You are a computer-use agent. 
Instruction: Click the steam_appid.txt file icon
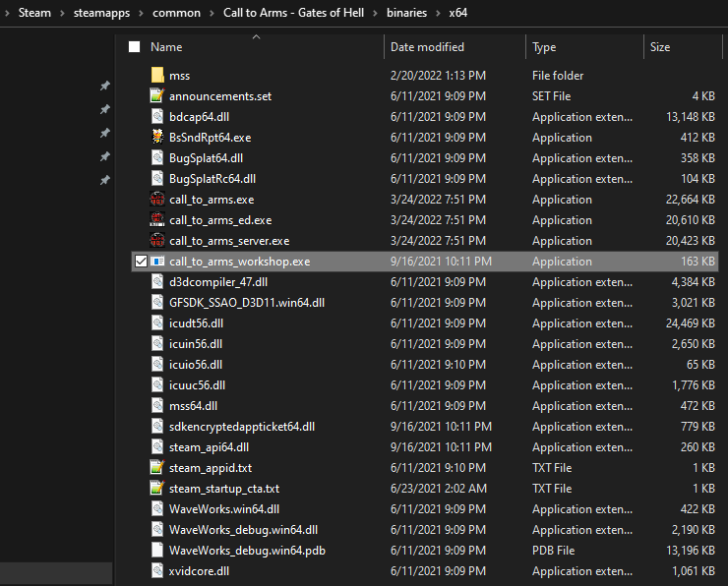(157, 467)
